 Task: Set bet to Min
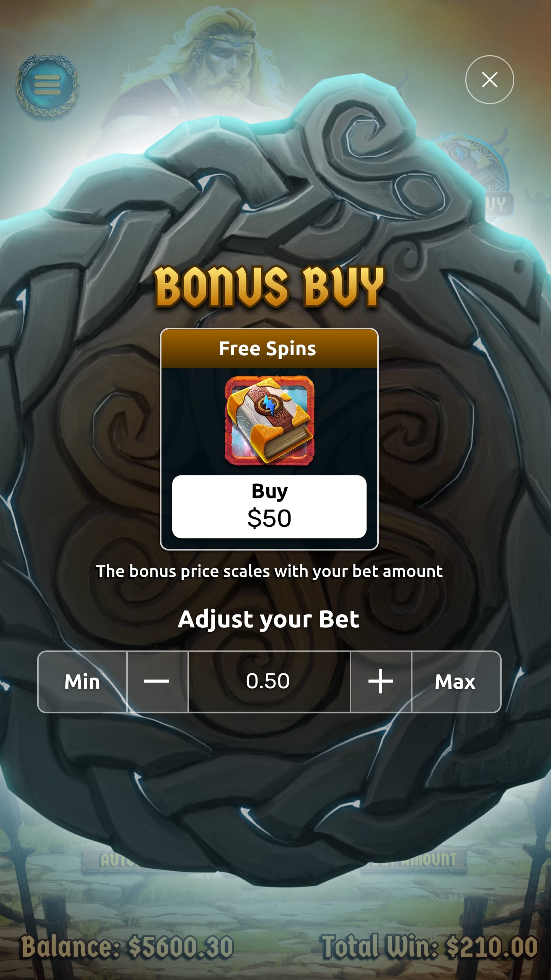(x=82, y=682)
